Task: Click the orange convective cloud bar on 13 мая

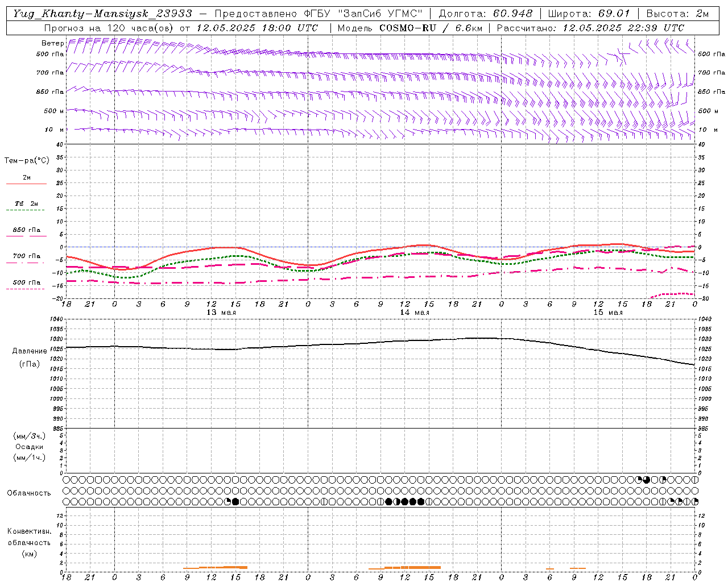Action: coord(215,567)
